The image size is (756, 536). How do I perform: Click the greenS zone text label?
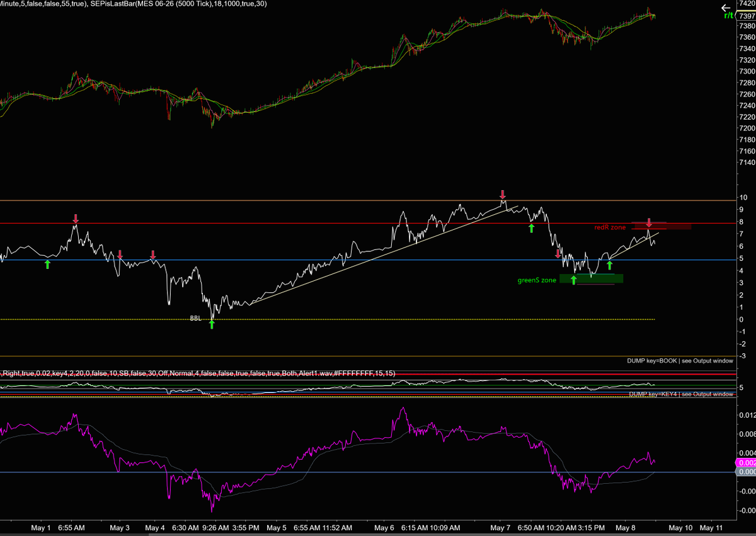tap(537, 280)
